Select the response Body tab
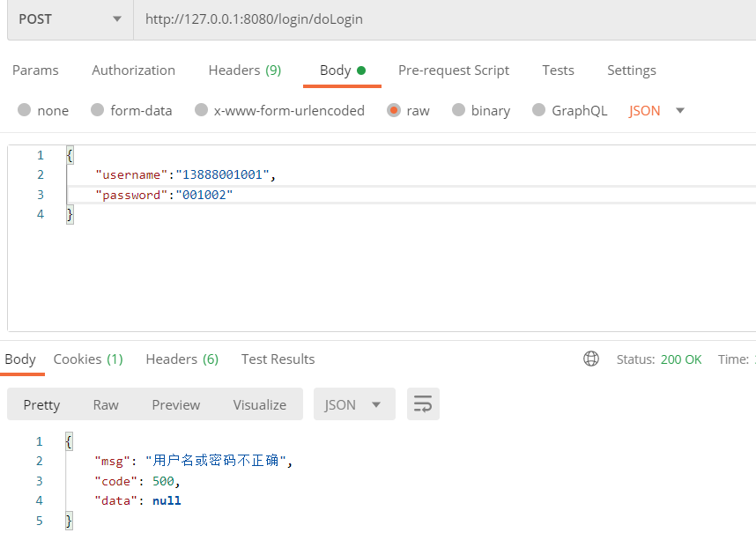 click(20, 359)
